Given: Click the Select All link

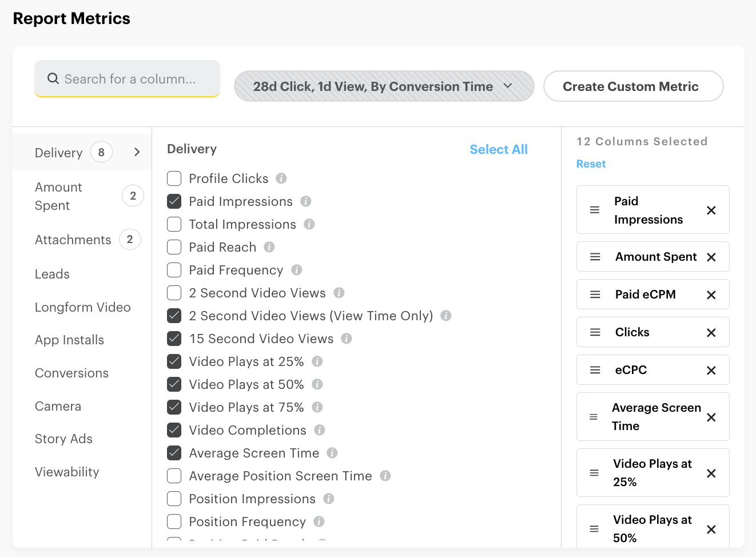Looking at the screenshot, I should [x=498, y=149].
